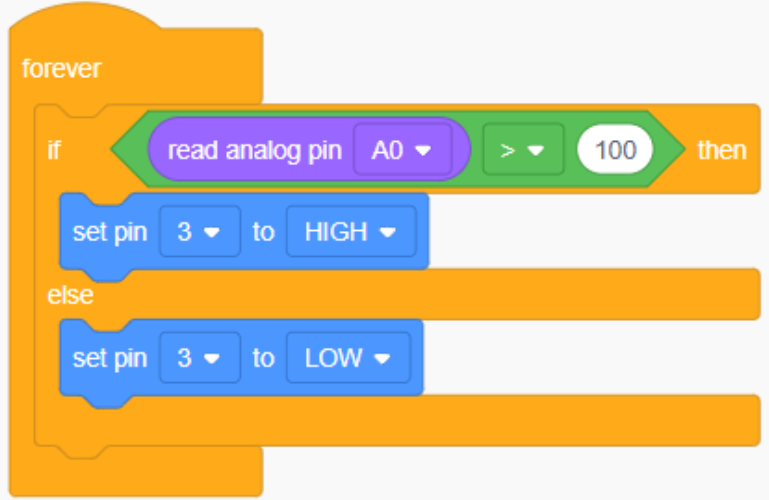Screen dimensions: 769x500
Task: Click the 100 value input field
Action: point(615,150)
